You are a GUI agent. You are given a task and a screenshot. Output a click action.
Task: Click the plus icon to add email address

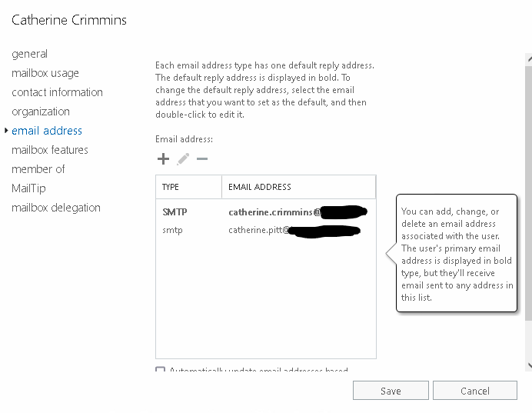point(163,159)
